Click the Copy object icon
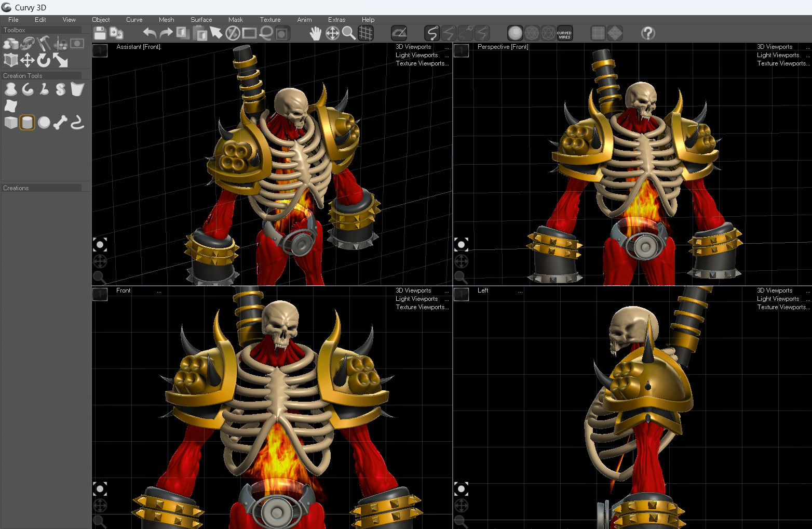The image size is (812, 529). [x=183, y=33]
